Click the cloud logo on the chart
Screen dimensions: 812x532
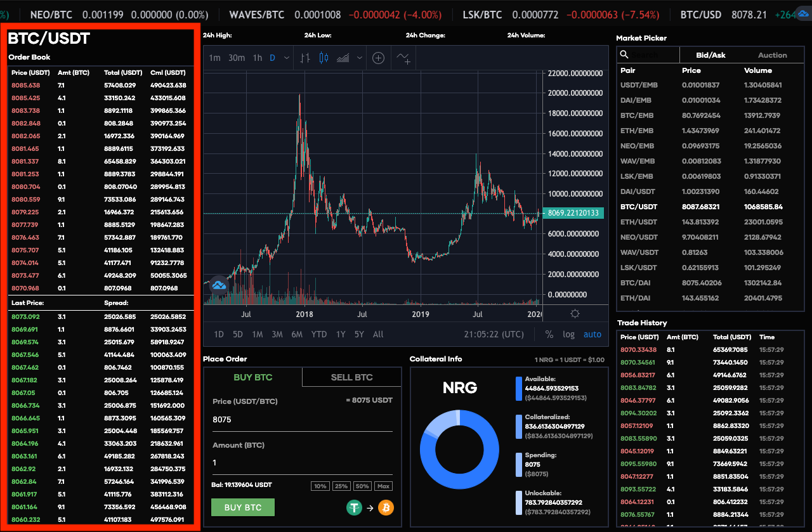click(x=219, y=285)
